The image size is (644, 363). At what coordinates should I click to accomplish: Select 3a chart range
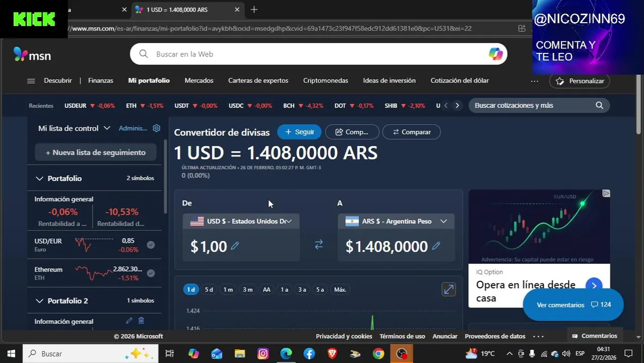tap(302, 289)
